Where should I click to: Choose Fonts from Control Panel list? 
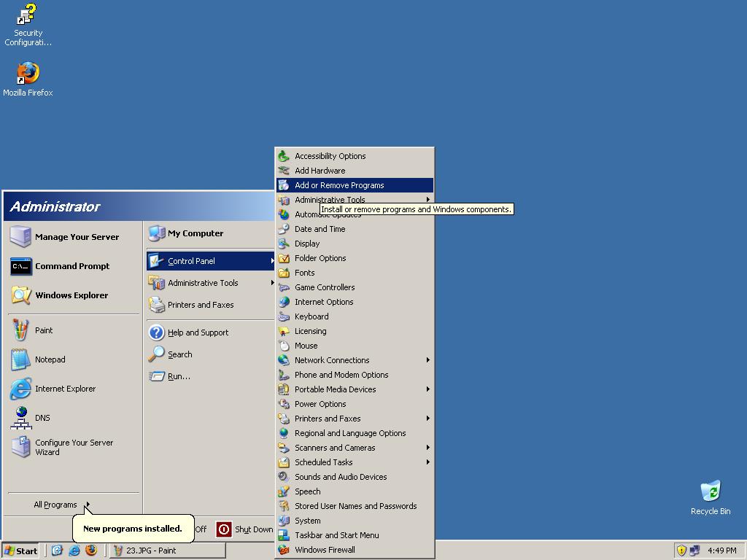355,273
